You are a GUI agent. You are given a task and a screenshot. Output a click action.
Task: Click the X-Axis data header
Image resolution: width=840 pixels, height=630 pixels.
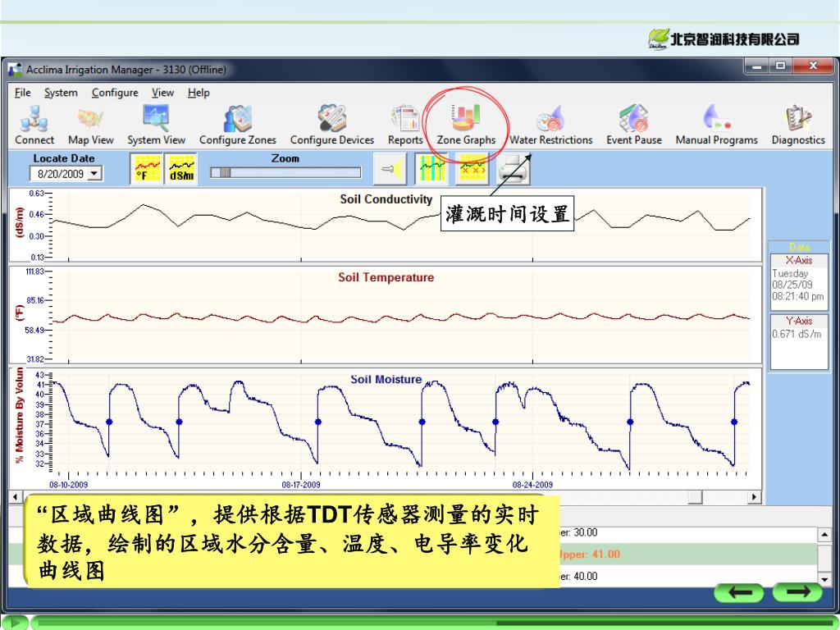point(799,260)
